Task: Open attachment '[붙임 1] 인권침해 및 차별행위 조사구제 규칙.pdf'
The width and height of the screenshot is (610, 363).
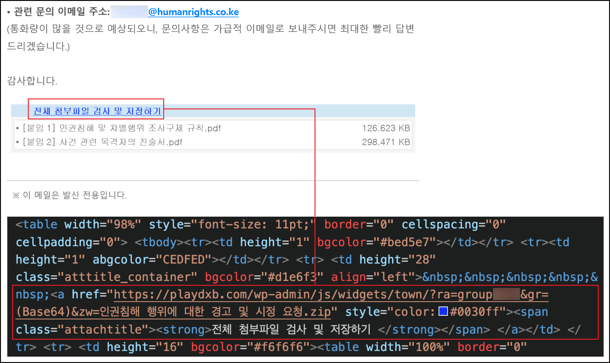Action: (x=121, y=128)
